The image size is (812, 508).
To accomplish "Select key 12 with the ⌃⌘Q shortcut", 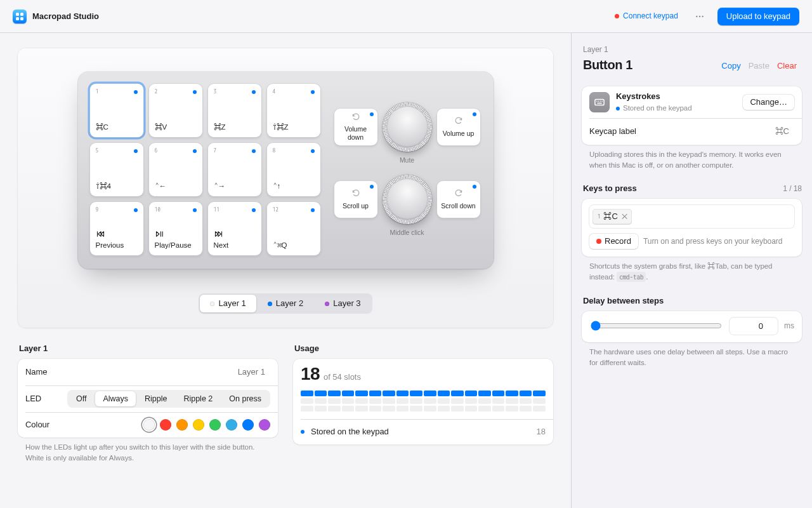I will 294,229.
